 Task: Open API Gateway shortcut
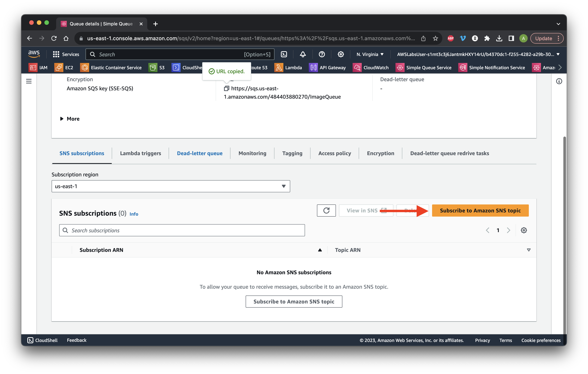(327, 68)
